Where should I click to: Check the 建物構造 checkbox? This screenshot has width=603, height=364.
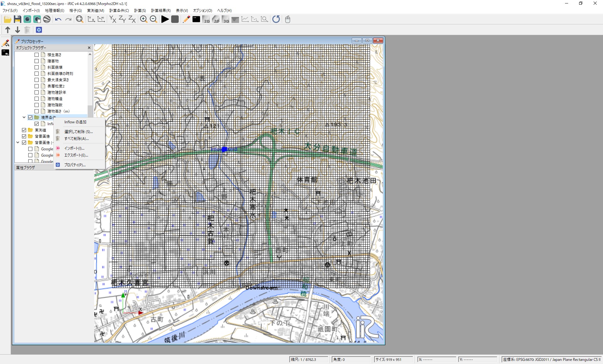(37, 99)
